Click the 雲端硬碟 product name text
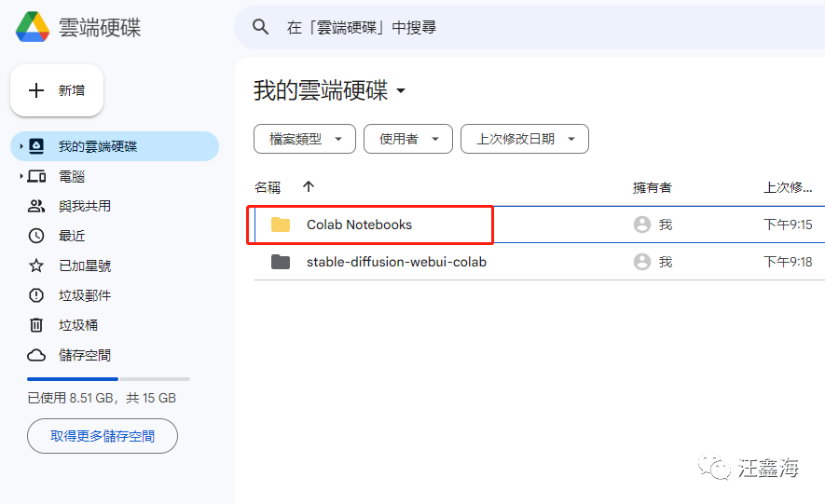The height and width of the screenshot is (504, 825). (100, 27)
